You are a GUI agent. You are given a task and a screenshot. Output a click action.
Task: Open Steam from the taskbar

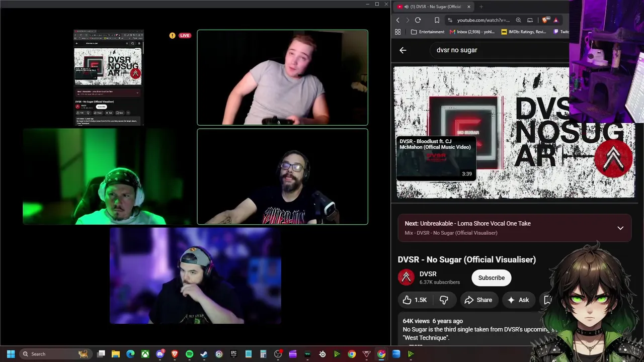coord(204,354)
